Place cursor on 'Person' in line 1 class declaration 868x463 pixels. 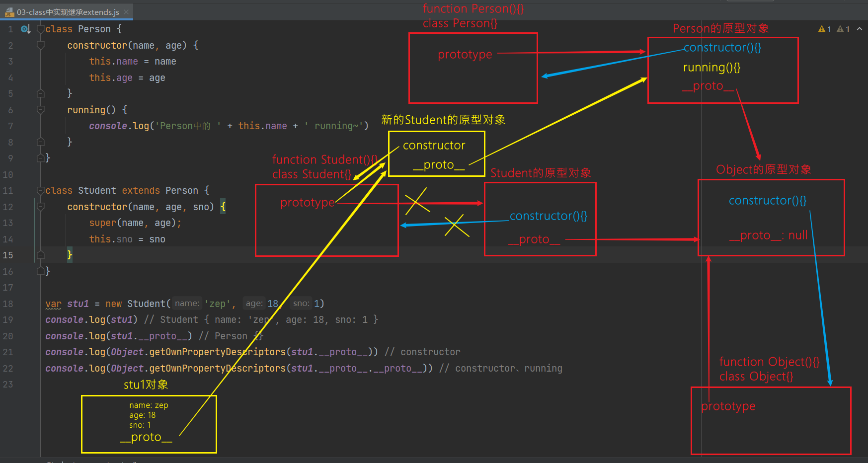click(94, 29)
